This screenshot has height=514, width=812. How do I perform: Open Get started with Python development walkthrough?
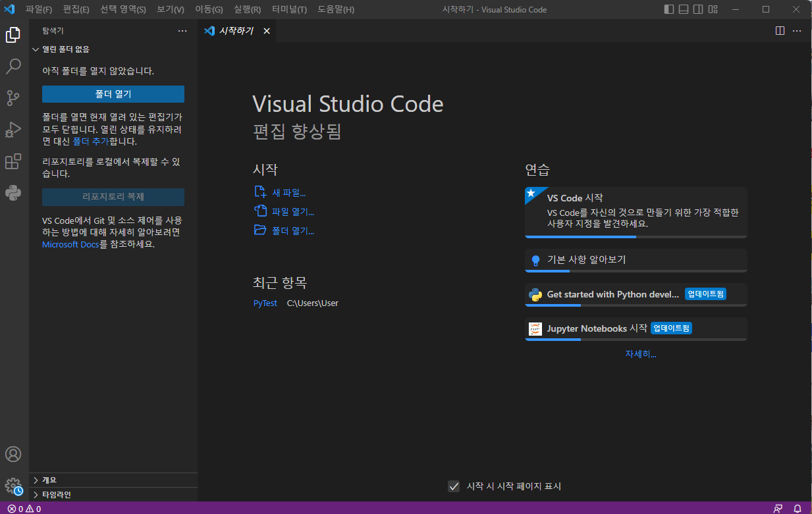636,294
